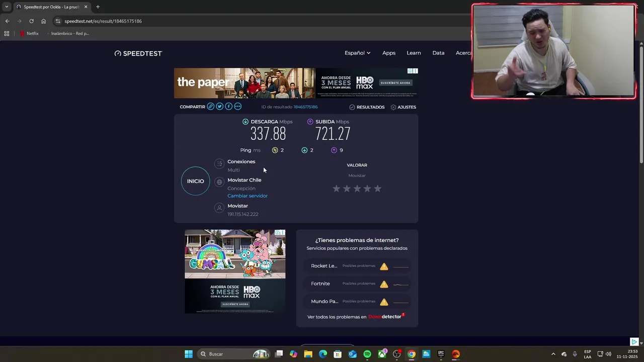Open more share options (three dots)
Screen dimensions: 644x362
click(238, 107)
